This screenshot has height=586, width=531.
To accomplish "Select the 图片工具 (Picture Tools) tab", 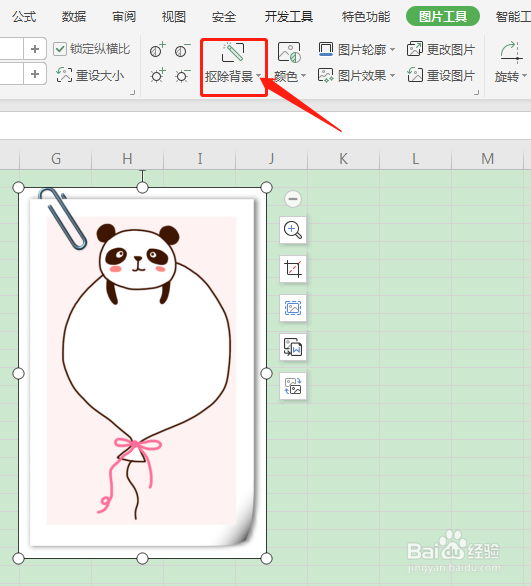I will click(443, 16).
